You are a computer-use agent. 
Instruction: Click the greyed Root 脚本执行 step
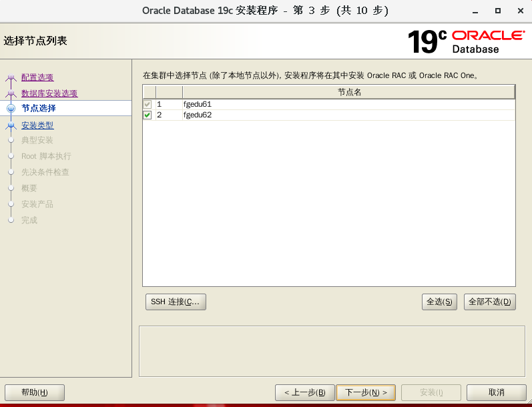[x=46, y=156]
